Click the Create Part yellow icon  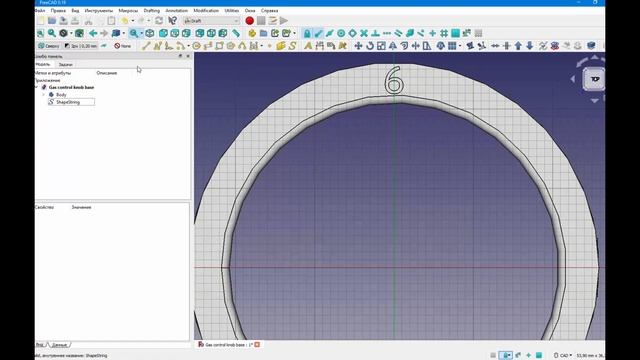pos(252,33)
